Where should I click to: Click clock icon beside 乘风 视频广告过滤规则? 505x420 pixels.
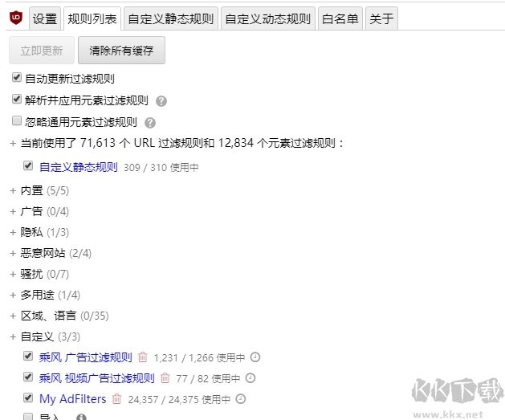tap(250, 378)
